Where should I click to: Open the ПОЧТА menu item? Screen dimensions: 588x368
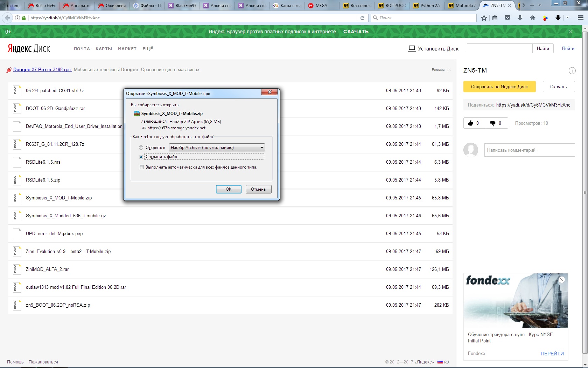pyautogui.click(x=82, y=49)
